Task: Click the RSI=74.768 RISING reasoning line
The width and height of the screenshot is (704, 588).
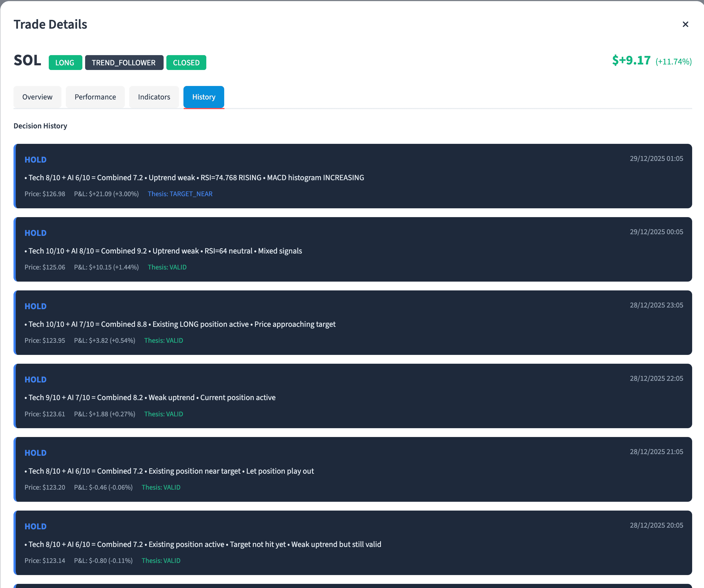Action: coord(194,178)
